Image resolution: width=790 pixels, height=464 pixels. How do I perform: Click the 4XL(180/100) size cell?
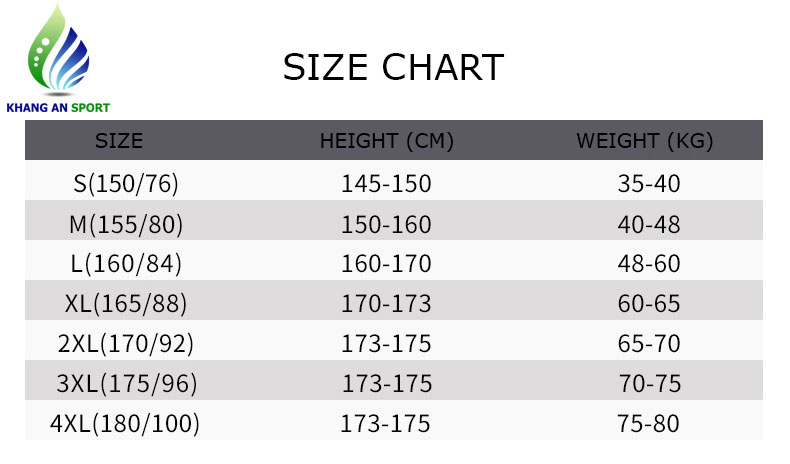click(126, 424)
